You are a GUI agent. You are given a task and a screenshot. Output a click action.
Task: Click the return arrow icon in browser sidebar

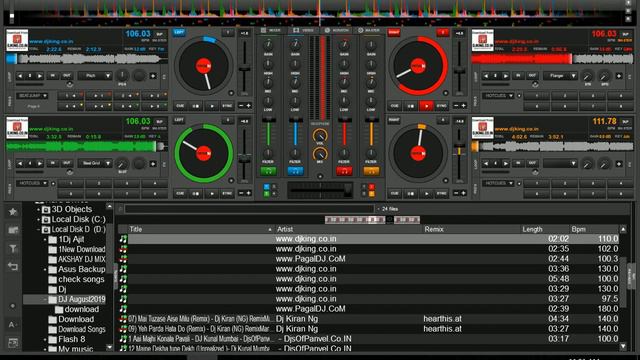pyautogui.click(x=13, y=267)
